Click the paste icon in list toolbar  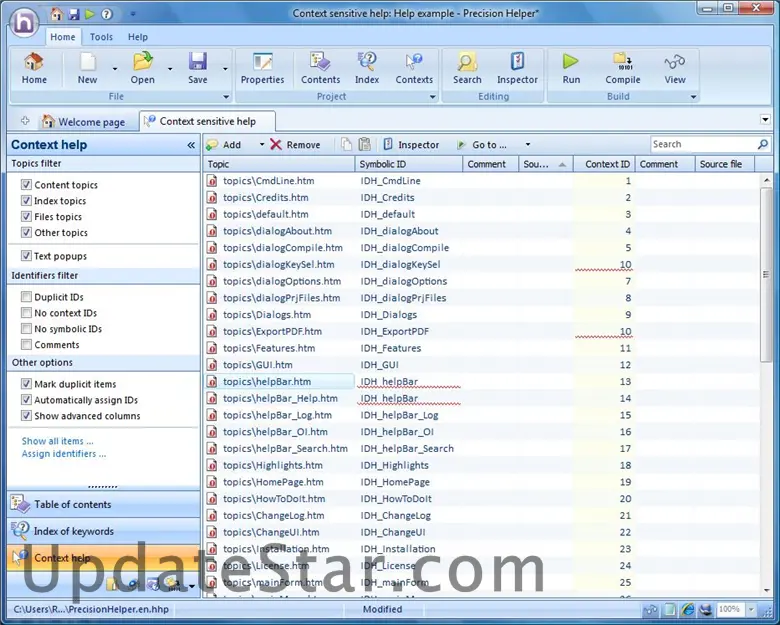365,144
